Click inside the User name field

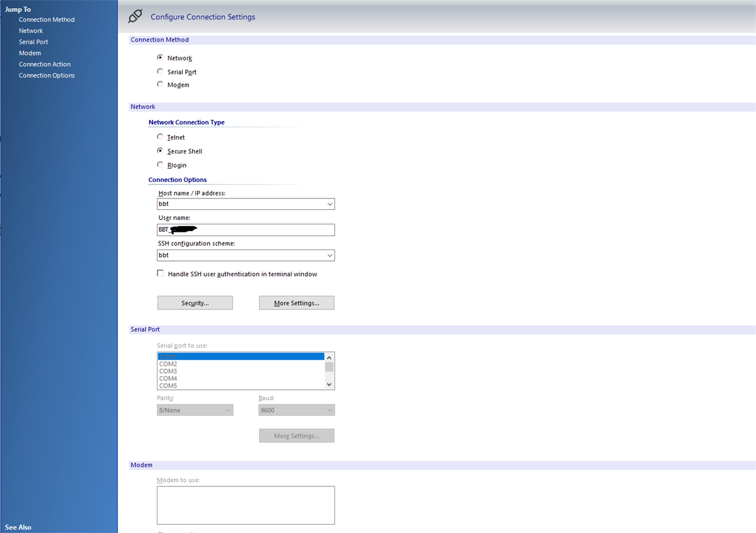tap(246, 229)
